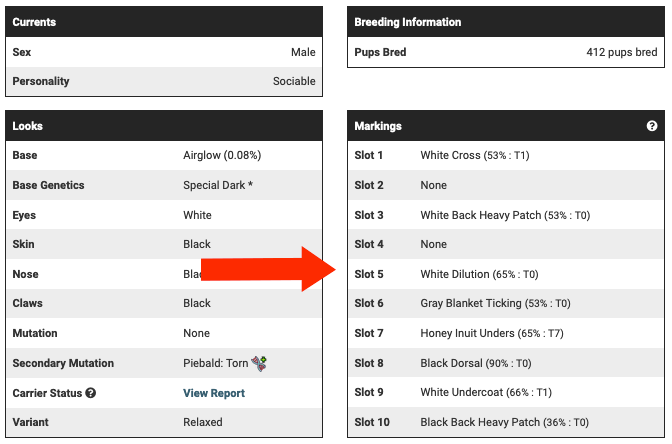Click the Markings help question mark icon

(652, 127)
